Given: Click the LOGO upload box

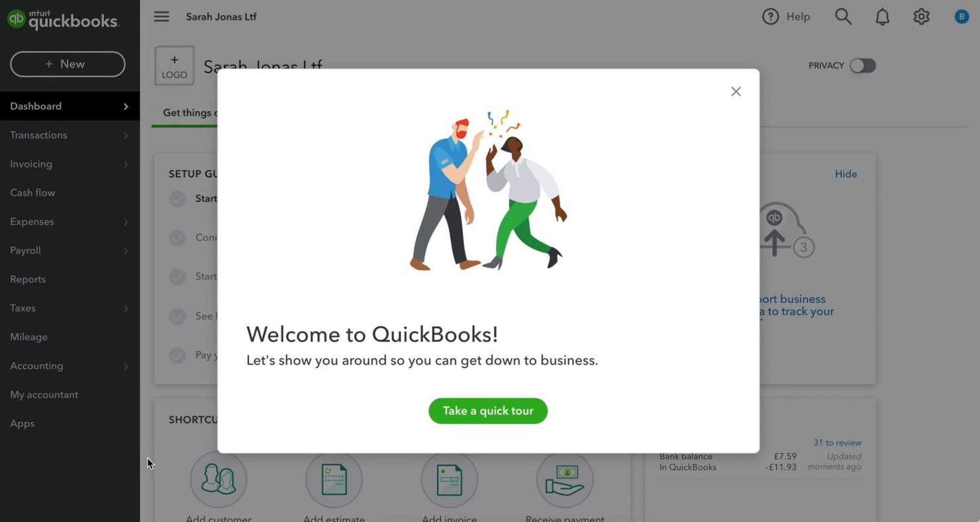Looking at the screenshot, I should (174, 65).
